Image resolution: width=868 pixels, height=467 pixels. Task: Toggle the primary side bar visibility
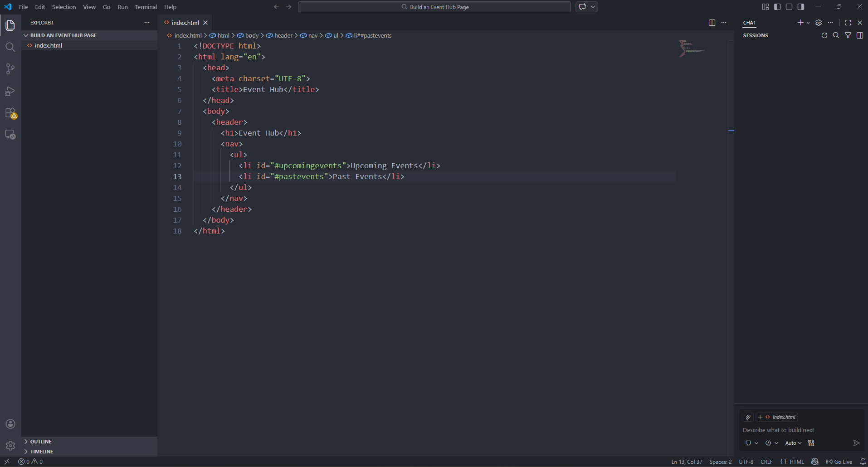coord(777,7)
